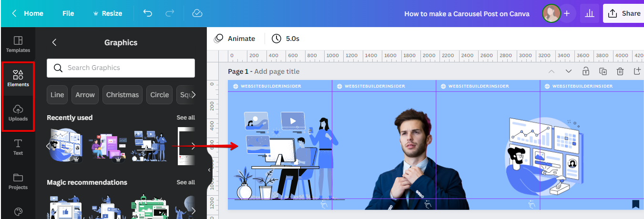Select the businessman photo on canvas
The height and width of the screenshot is (219, 644).
coord(417,159)
